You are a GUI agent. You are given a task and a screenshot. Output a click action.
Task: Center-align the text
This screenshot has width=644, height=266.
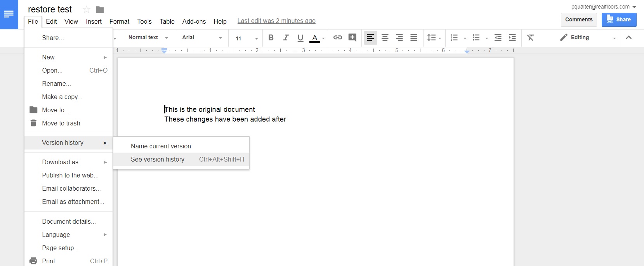385,38
